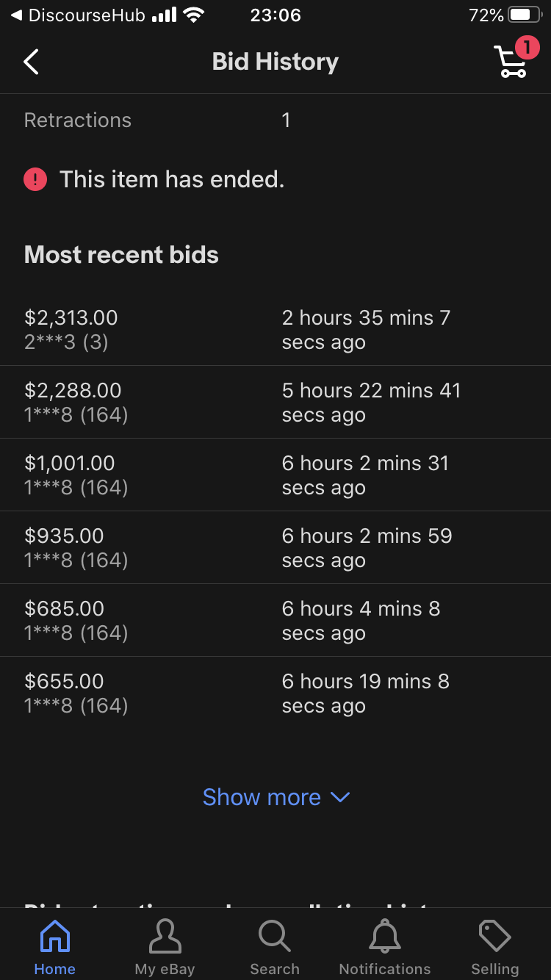The width and height of the screenshot is (551, 980).
Task: Tap bidder 2***3 (3) username
Action: pos(66,342)
